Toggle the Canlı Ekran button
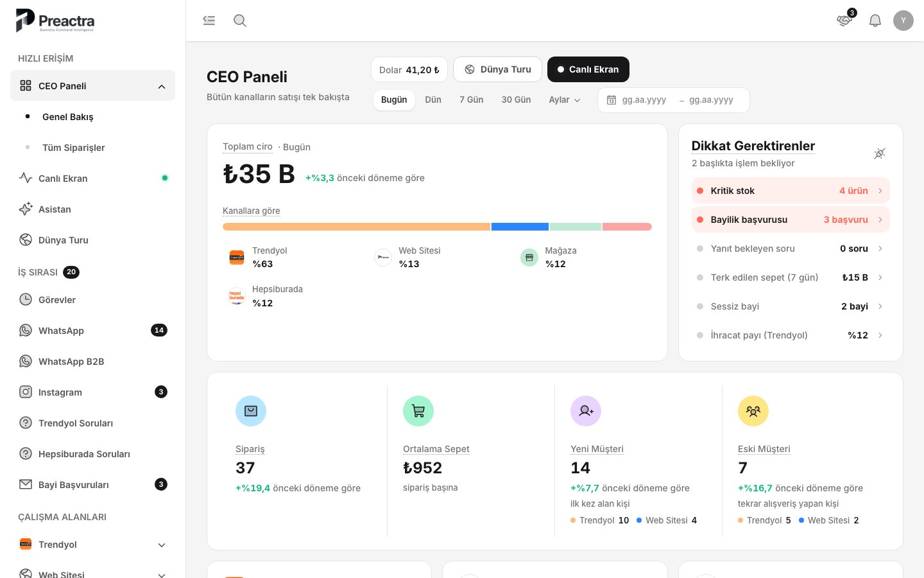924x578 pixels. coord(588,69)
